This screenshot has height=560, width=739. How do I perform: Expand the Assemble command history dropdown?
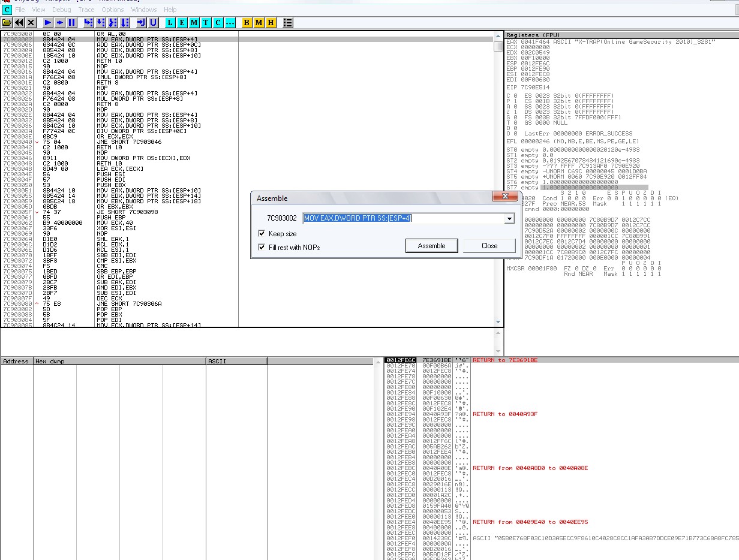pos(509,219)
